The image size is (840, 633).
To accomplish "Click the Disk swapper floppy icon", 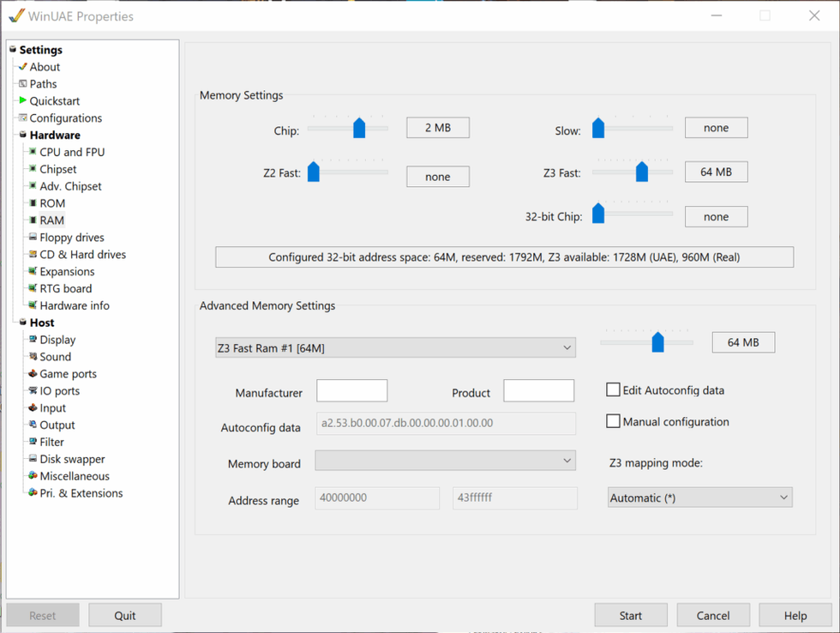I will point(33,459).
